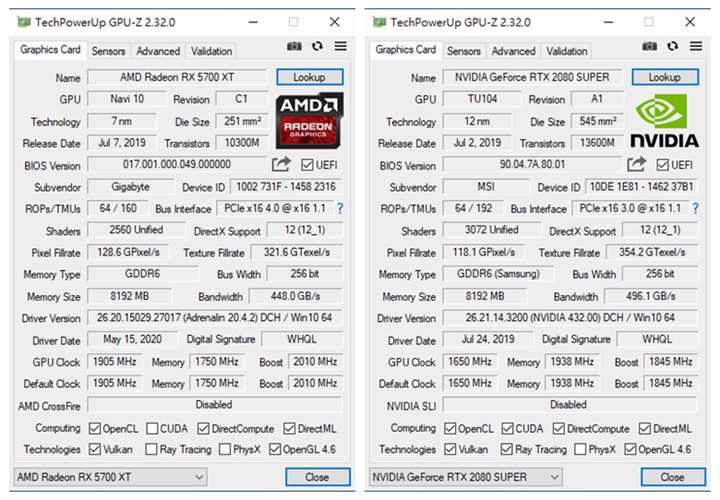Click the NVIDIA logo
The width and height of the screenshot is (720, 500).
coord(664,121)
